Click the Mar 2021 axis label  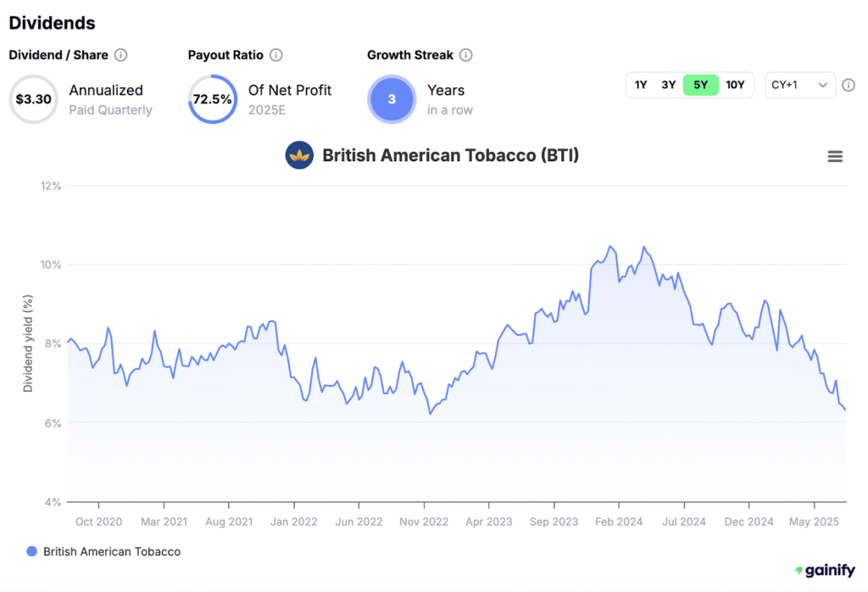(164, 522)
